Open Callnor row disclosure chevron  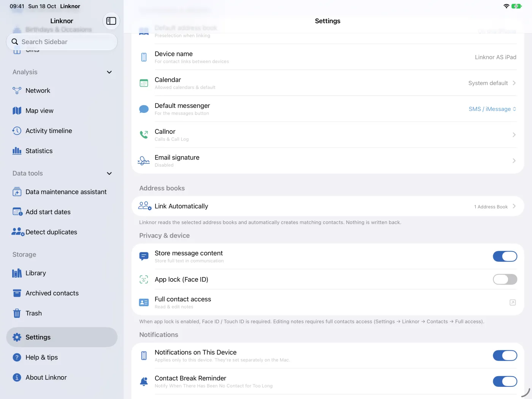coord(514,135)
